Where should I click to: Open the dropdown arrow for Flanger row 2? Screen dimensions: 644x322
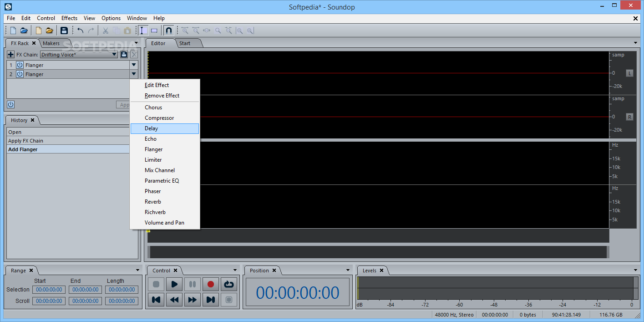pos(134,74)
